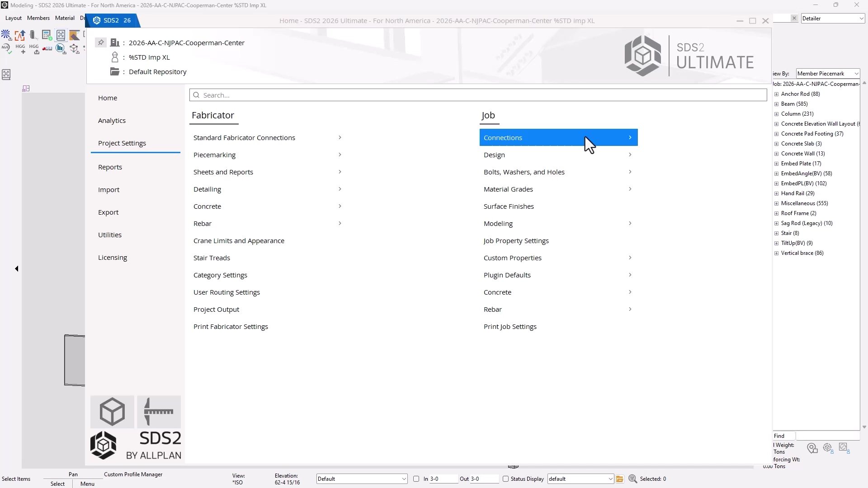Toggle the Status Display checkbox
The image size is (868, 488).
(506, 479)
